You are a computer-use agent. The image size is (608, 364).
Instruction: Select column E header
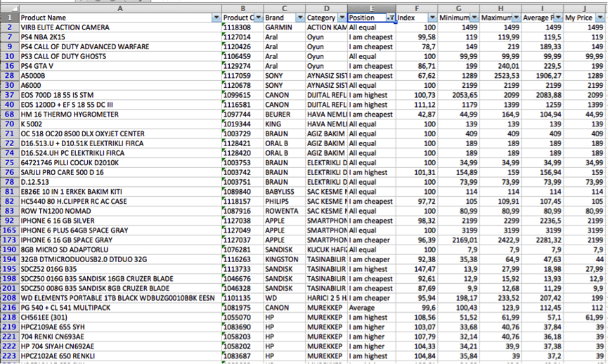coord(371,8)
